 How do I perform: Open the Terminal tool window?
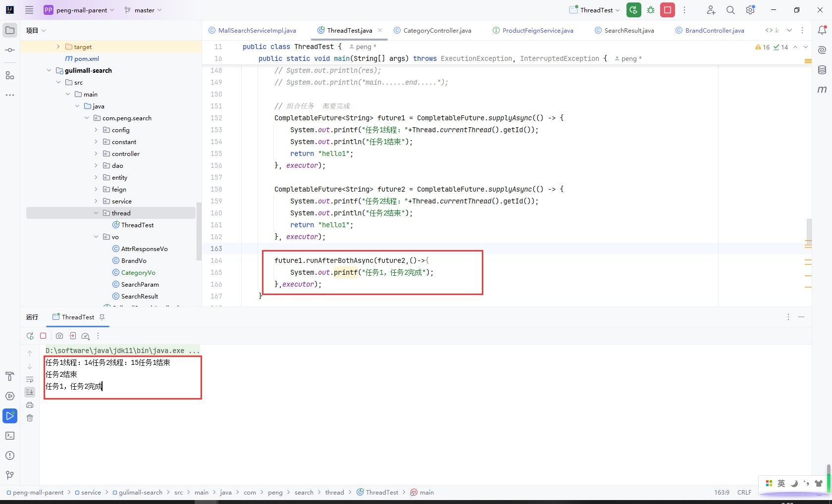click(x=10, y=436)
